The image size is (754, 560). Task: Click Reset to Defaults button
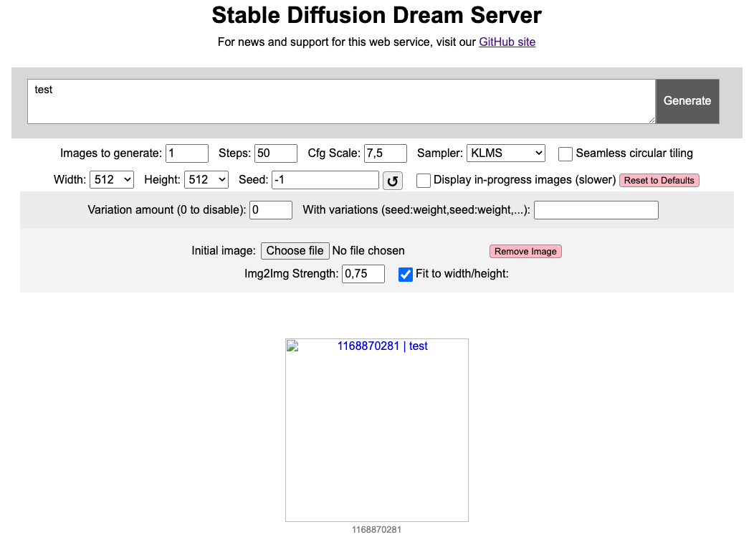coord(659,181)
